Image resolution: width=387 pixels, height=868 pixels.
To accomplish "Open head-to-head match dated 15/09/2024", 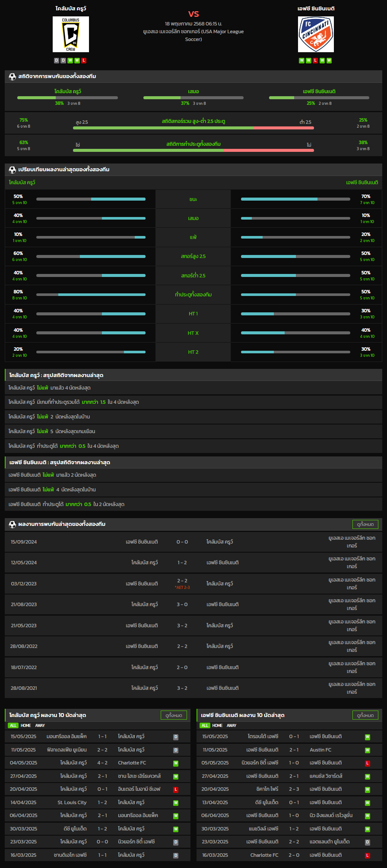I will (193, 542).
